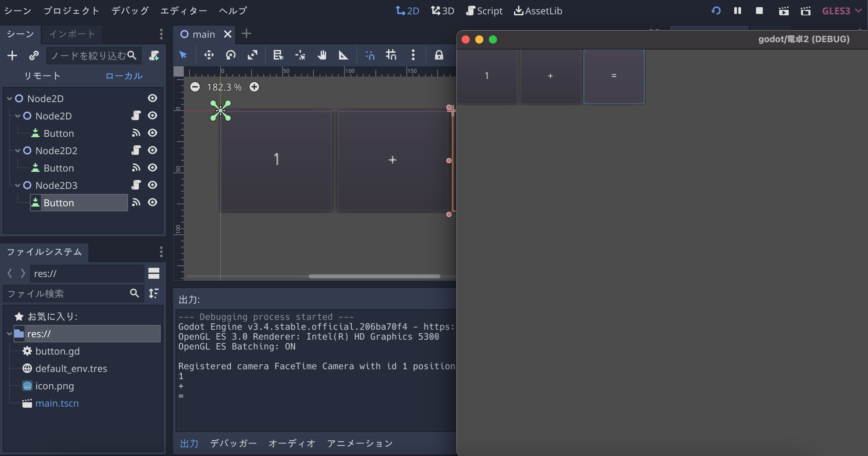The width and height of the screenshot is (868, 456).
Task: Toggle smart snap in the toolbar
Action: [x=370, y=55]
